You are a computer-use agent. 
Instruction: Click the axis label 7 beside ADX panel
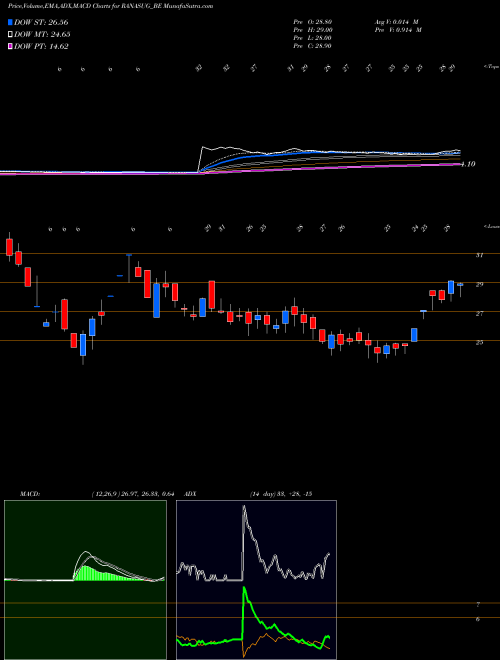click(478, 605)
